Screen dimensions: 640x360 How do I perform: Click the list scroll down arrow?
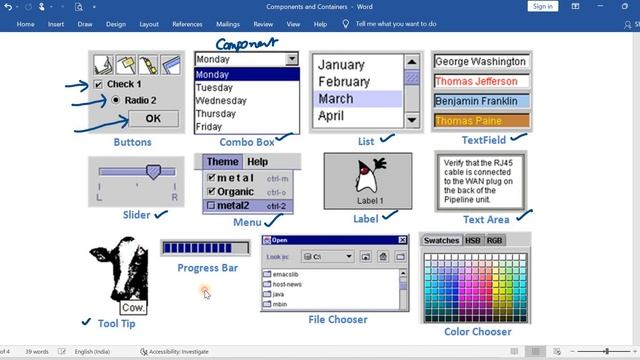point(412,120)
